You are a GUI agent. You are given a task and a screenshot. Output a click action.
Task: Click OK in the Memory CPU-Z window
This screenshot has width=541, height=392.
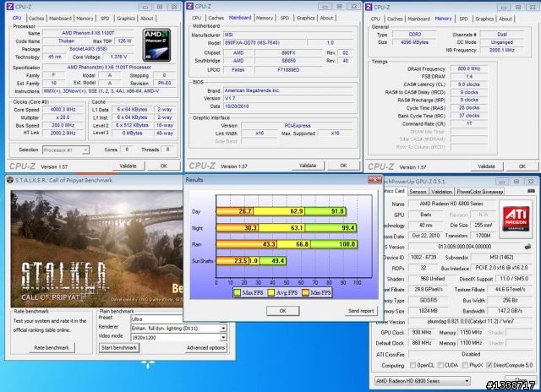coord(522,166)
